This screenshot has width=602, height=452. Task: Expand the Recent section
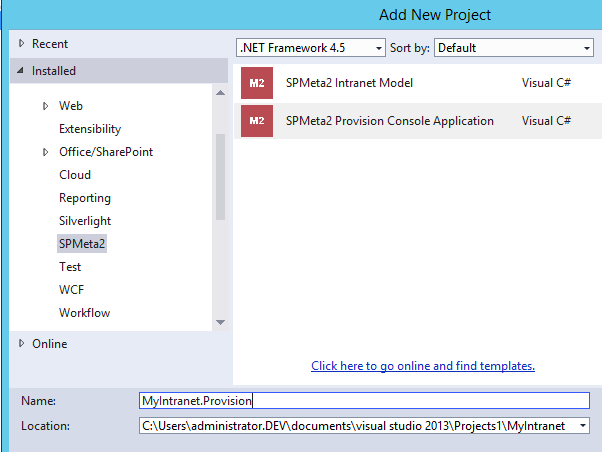click(22, 43)
